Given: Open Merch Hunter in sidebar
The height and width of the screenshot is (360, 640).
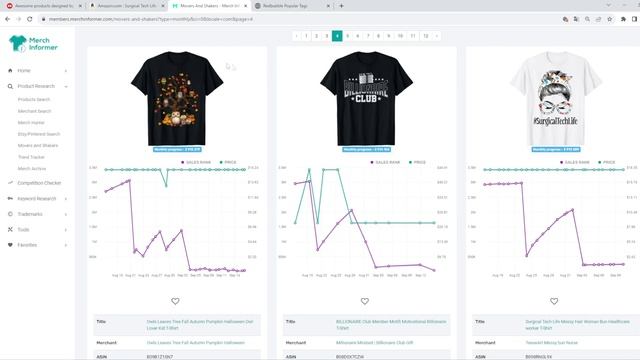Looking at the screenshot, I should point(31,122).
